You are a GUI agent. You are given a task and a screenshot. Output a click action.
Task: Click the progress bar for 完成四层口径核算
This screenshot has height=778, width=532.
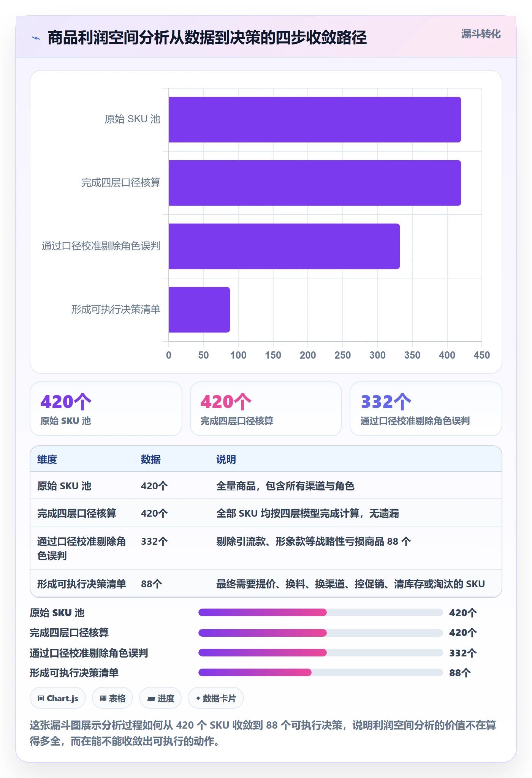[x=321, y=633]
